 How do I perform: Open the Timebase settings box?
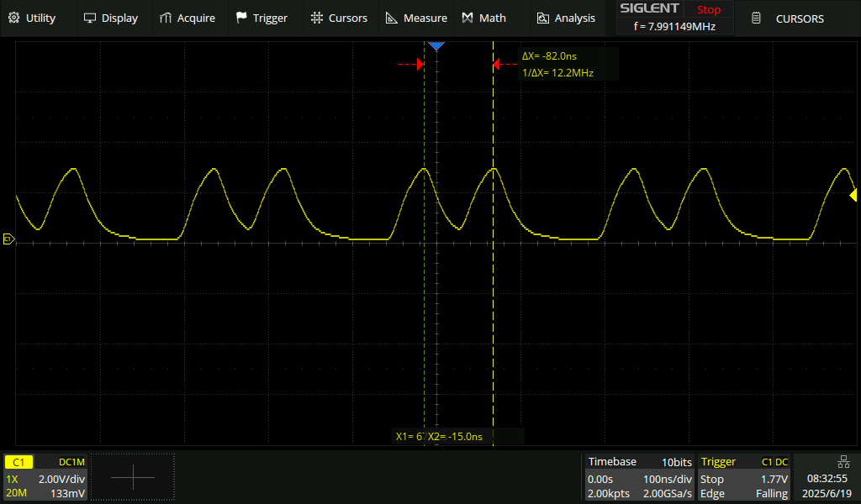point(639,477)
